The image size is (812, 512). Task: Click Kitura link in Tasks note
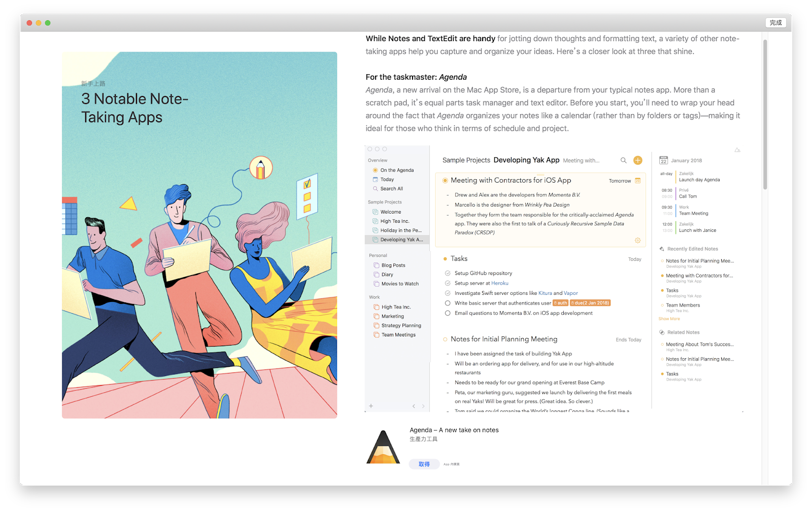click(545, 293)
